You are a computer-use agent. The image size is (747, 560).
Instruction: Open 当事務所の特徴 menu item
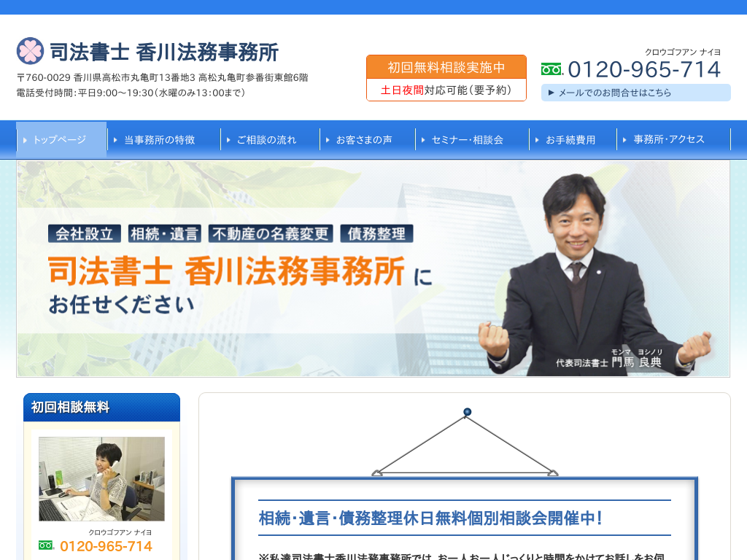coord(159,139)
